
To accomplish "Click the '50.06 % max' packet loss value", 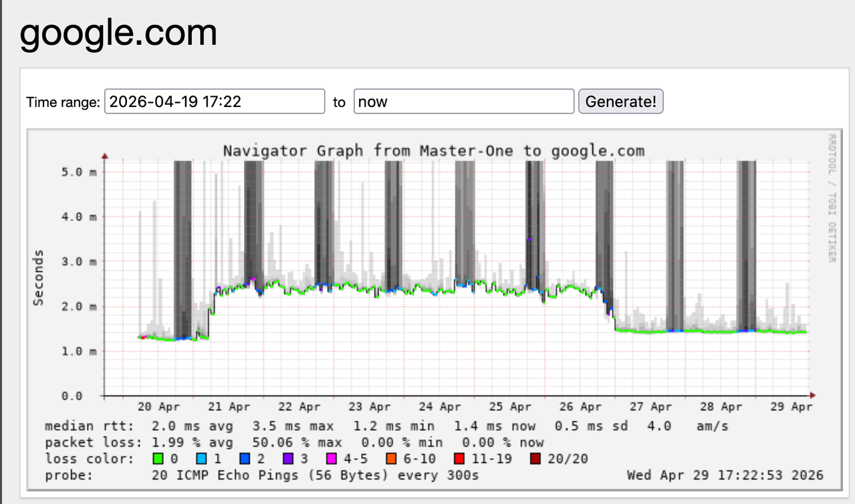I will 297,443.
